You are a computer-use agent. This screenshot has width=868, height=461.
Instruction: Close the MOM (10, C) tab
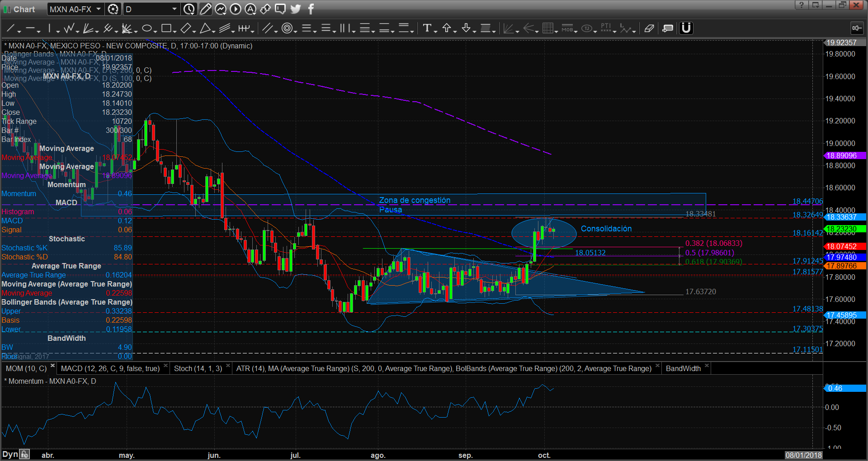(x=52, y=366)
